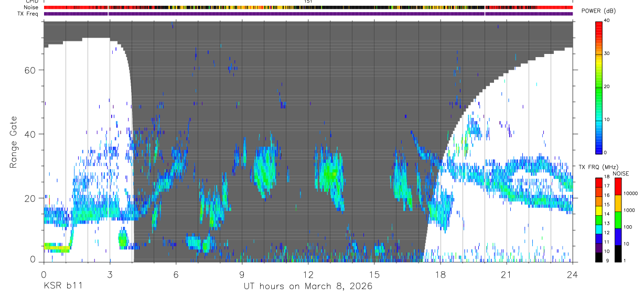Click 'UT hours on March 8, 2026' label
This screenshot has height=297, width=644.
tap(308, 286)
